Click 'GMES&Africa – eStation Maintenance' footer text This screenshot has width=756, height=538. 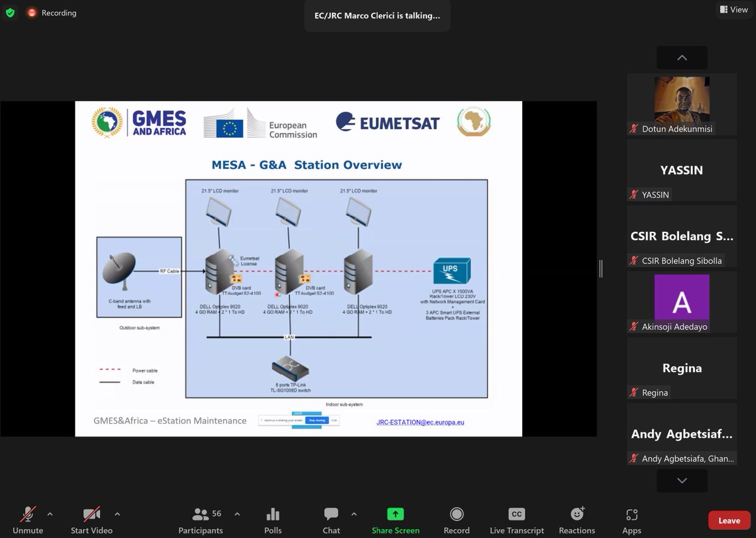[170, 421]
